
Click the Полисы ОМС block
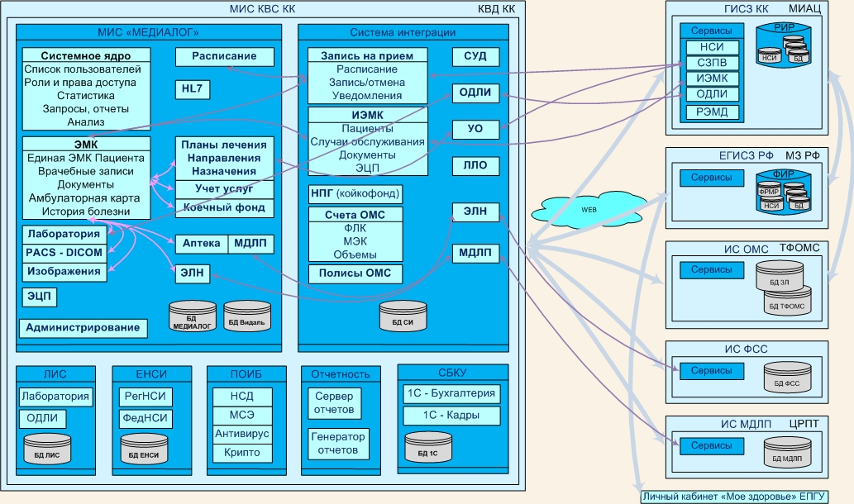click(355, 273)
